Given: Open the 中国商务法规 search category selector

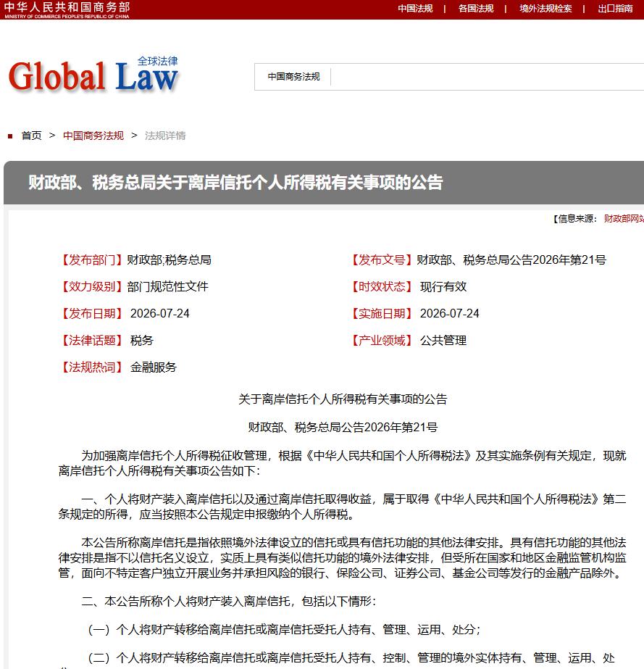Looking at the screenshot, I should click(293, 77).
